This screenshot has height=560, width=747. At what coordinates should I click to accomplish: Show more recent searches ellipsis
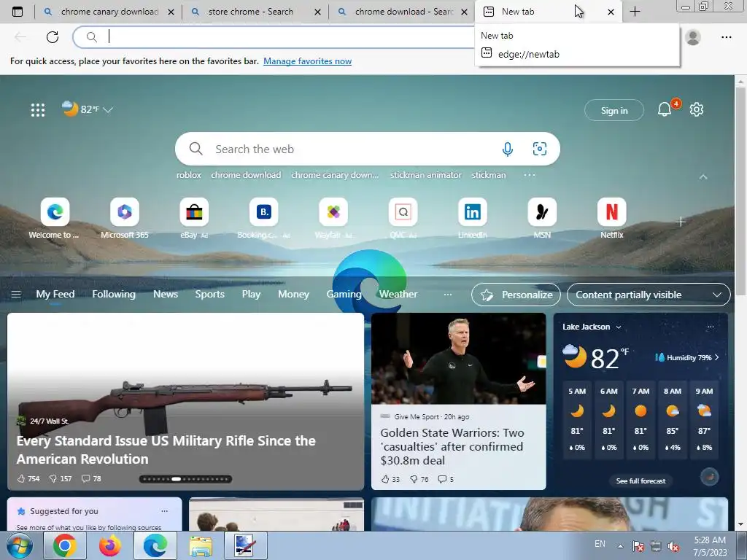(530, 175)
